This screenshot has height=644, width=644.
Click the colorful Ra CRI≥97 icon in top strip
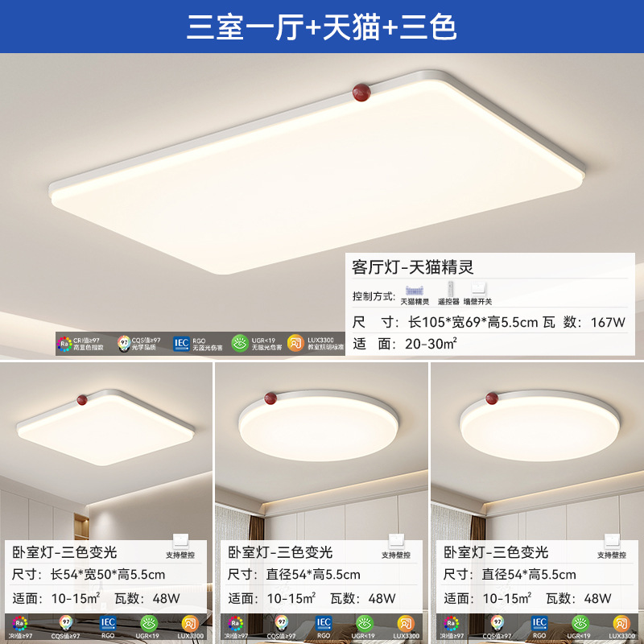[64, 345]
